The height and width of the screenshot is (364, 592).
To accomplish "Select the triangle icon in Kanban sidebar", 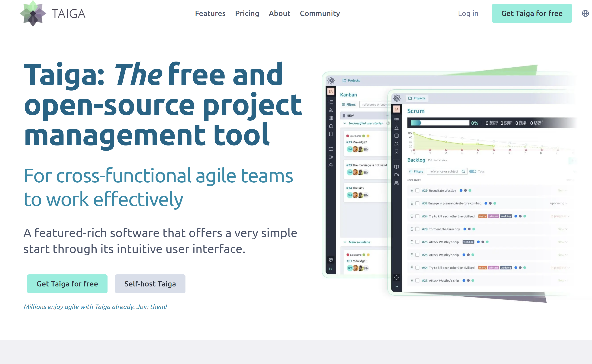I will click(x=331, y=110).
